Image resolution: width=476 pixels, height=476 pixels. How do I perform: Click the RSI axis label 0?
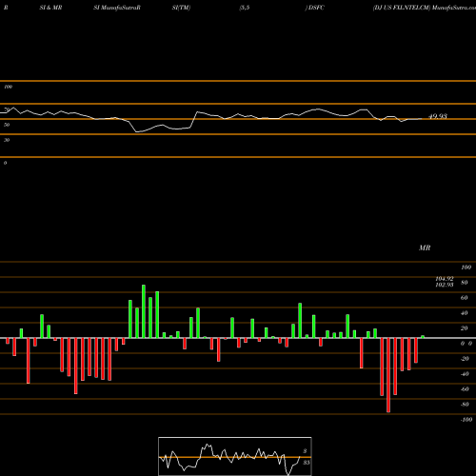[5, 163]
